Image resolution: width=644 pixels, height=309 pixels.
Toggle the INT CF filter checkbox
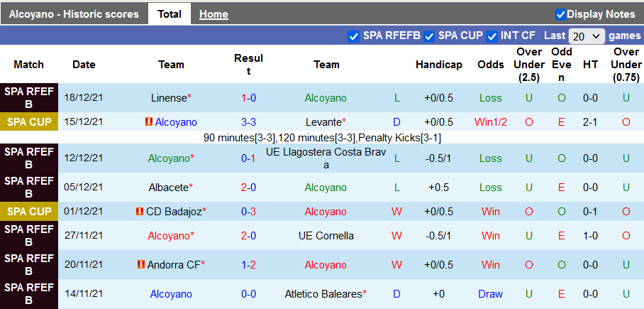click(492, 36)
